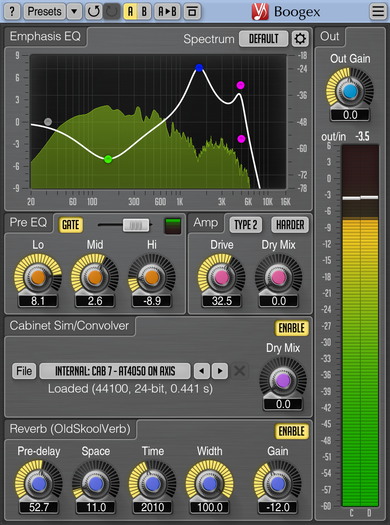The width and height of the screenshot is (390, 525).
Task: Click the reverb Gain -12.0 value field
Action: click(x=278, y=507)
